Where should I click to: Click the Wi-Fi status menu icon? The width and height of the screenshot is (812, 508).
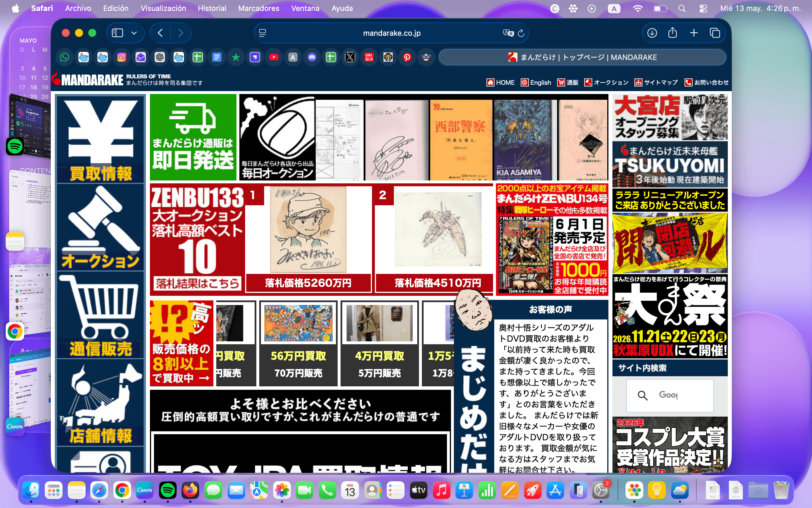637,8
